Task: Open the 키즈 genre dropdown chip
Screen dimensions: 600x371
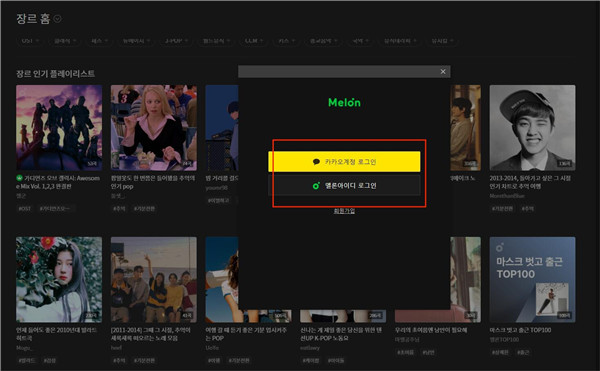Action: tap(286, 41)
